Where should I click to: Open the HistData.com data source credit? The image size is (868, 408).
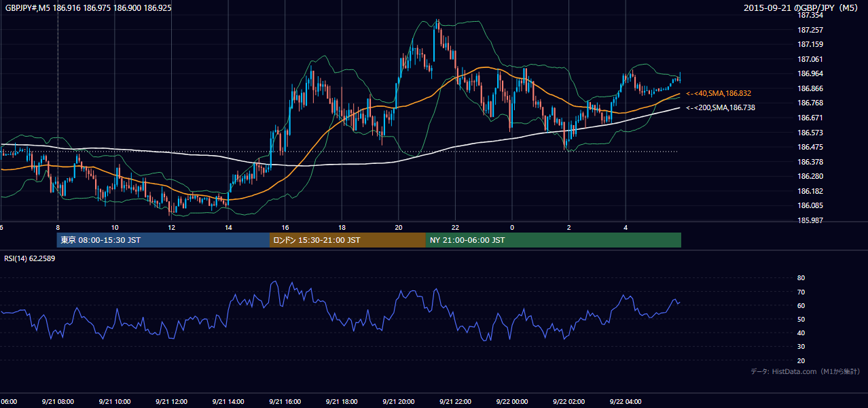[806, 371]
